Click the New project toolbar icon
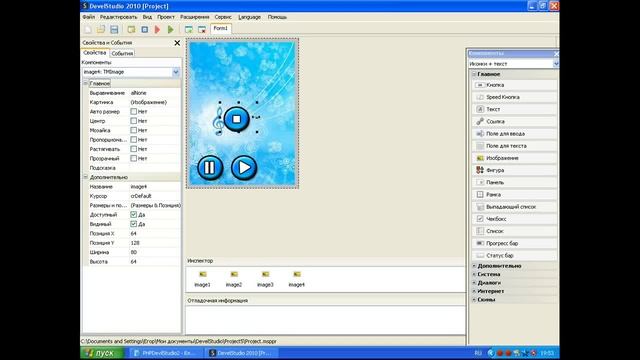 click(88, 29)
